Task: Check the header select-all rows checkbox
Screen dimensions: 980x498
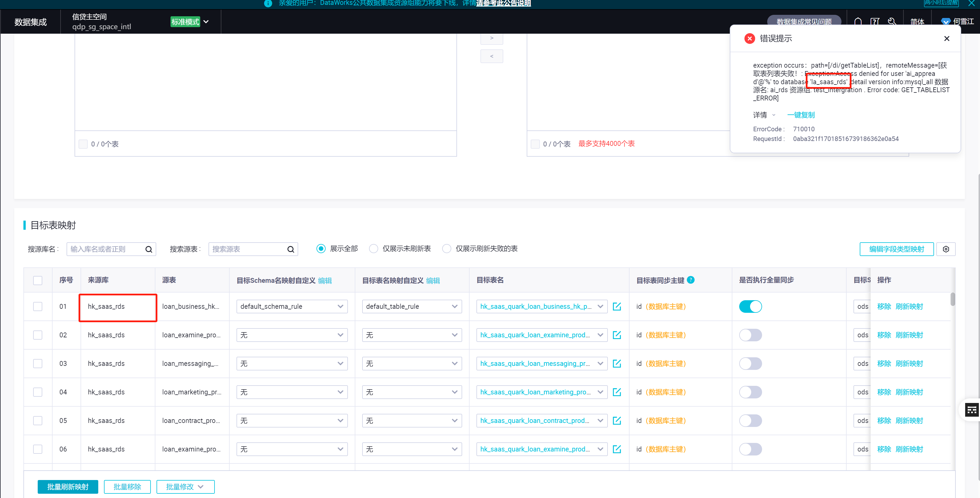Action: 38,281
